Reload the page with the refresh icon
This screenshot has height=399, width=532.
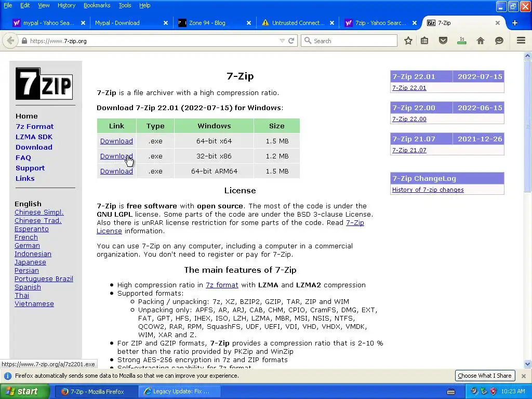(291, 41)
